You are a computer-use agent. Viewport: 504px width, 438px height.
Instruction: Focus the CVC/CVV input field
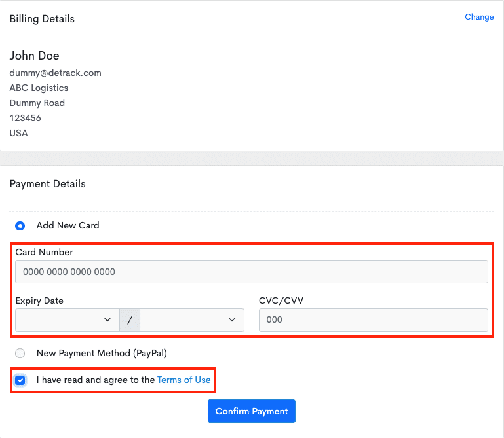(373, 320)
